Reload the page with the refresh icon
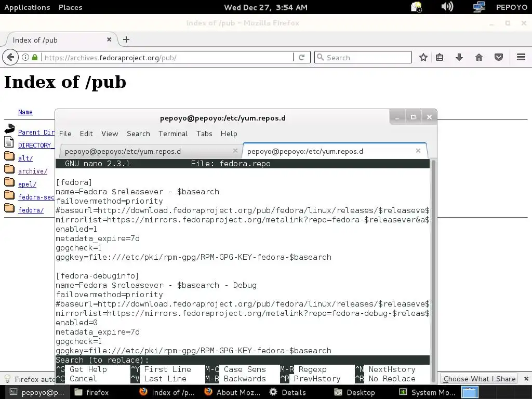The width and height of the screenshot is (532, 399). pyautogui.click(x=301, y=57)
